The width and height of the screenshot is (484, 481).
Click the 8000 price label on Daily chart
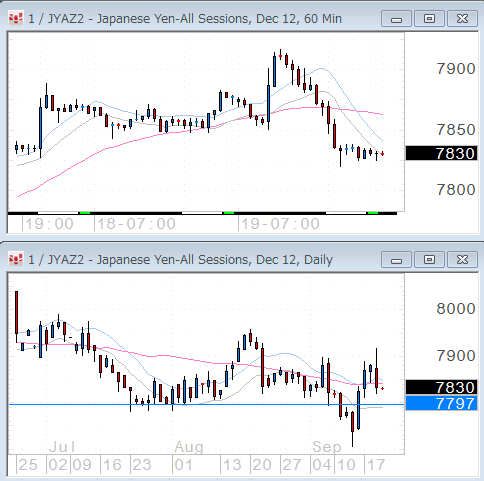[x=456, y=309]
